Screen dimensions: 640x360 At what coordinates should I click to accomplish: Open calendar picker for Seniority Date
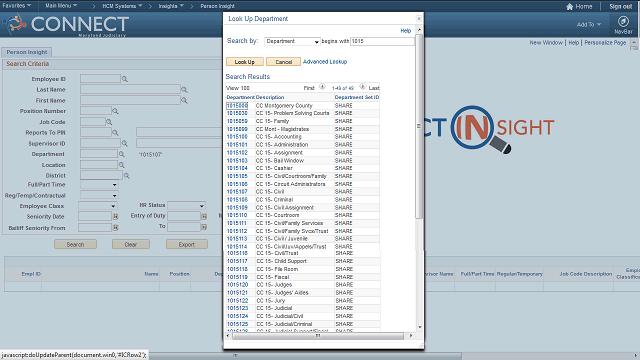pos(116,216)
